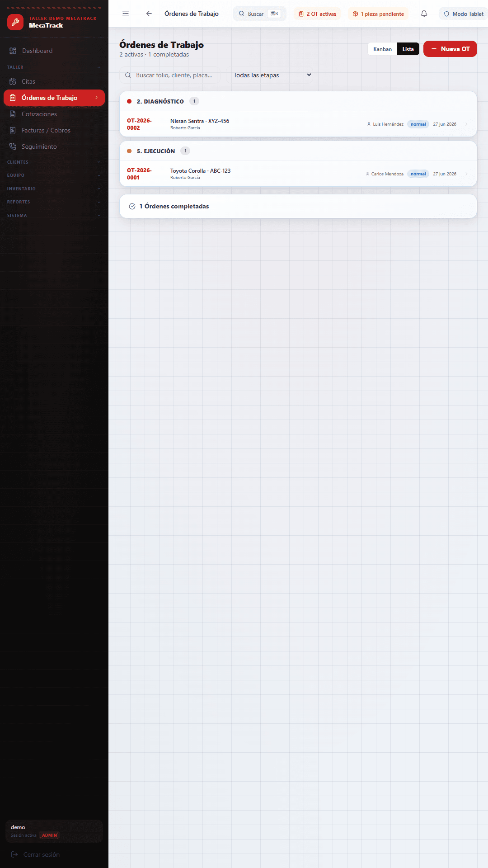Click the 1 pieza pendiente badge
This screenshot has height=868, width=488.
[x=378, y=14]
